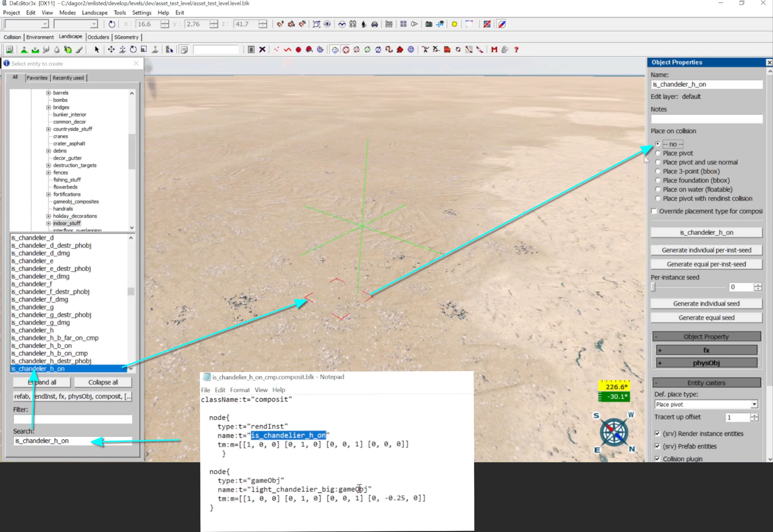The width and height of the screenshot is (773, 532).
Task: Switch to the Occluders tab
Action: [98, 37]
